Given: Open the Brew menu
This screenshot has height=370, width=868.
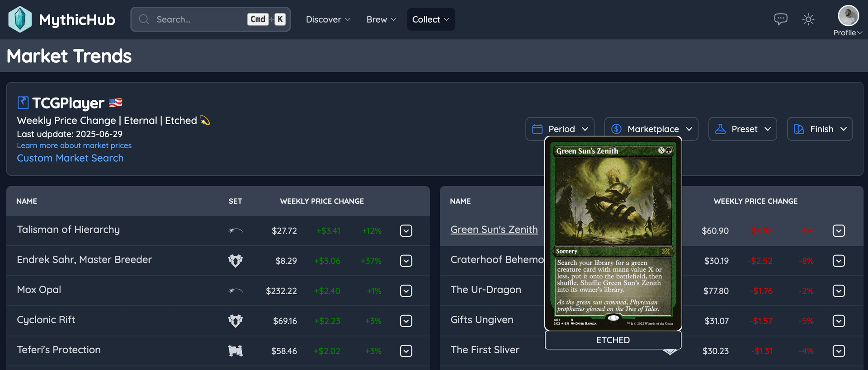Looking at the screenshot, I should coord(381,19).
